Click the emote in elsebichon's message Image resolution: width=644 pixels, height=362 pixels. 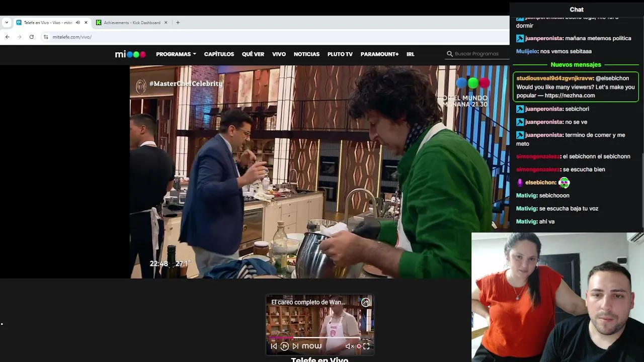[564, 183]
